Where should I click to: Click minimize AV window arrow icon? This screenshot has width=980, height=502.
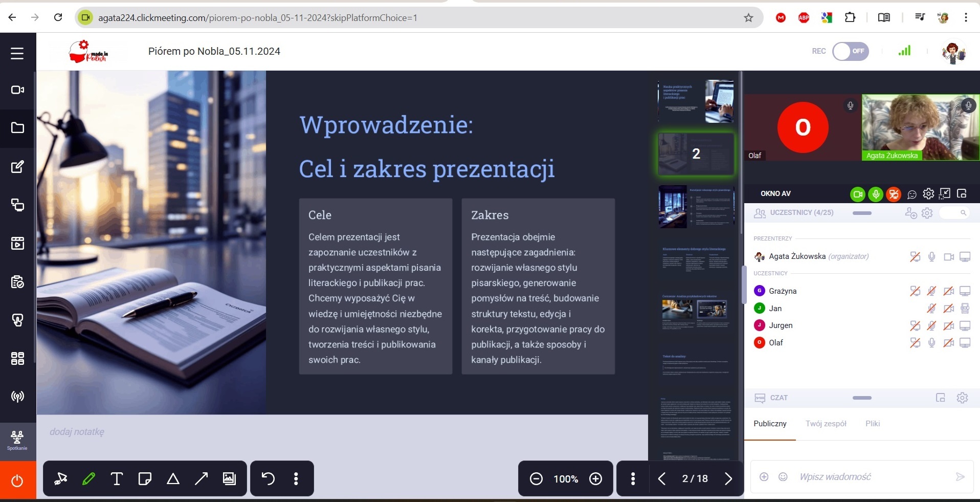(945, 193)
